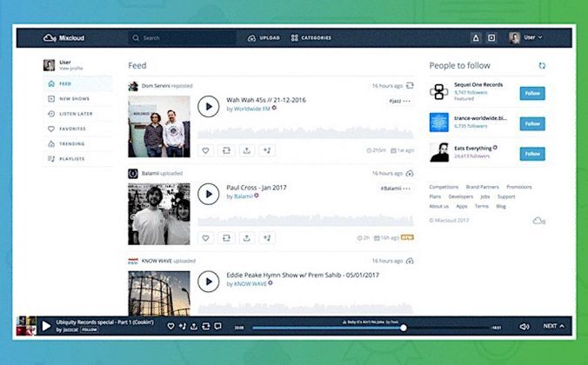Open more options next to #Balamii tag
This screenshot has width=588, height=365.
pyautogui.click(x=407, y=188)
